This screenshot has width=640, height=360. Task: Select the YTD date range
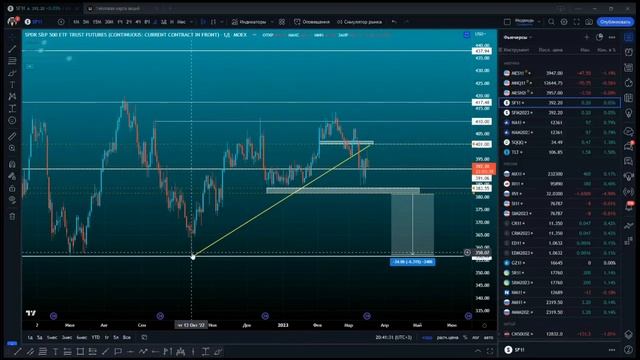96,338
